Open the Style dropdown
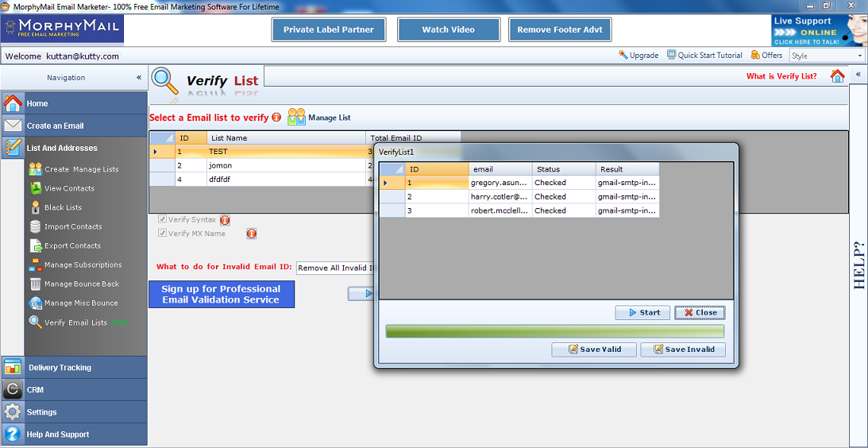The height and width of the screenshot is (448, 868). click(x=827, y=56)
